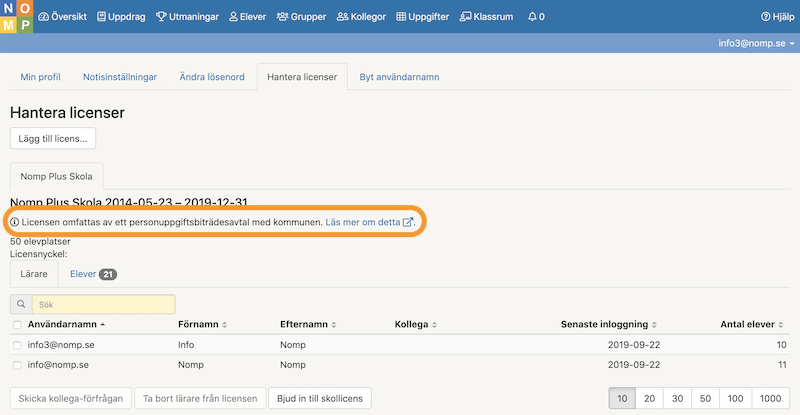Select the Nomp Plus Skola license tab

[57, 176]
